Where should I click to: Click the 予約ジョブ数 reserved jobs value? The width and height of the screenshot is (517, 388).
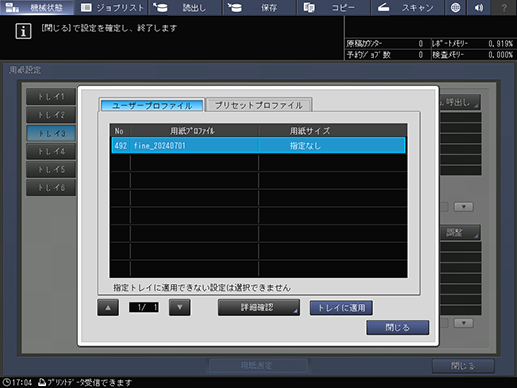[421, 55]
